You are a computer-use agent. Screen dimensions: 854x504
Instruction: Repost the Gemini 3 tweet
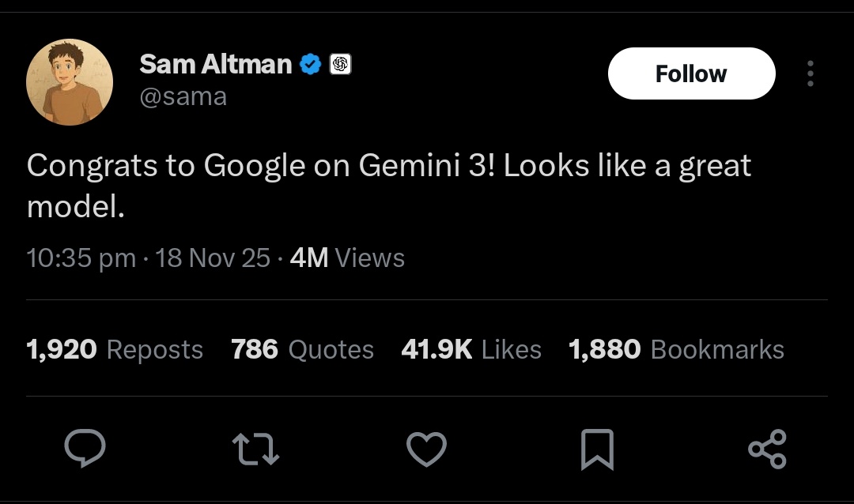click(256, 449)
